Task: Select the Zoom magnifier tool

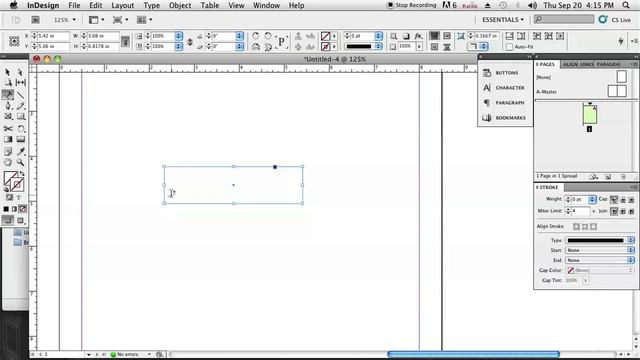Action: point(20,162)
